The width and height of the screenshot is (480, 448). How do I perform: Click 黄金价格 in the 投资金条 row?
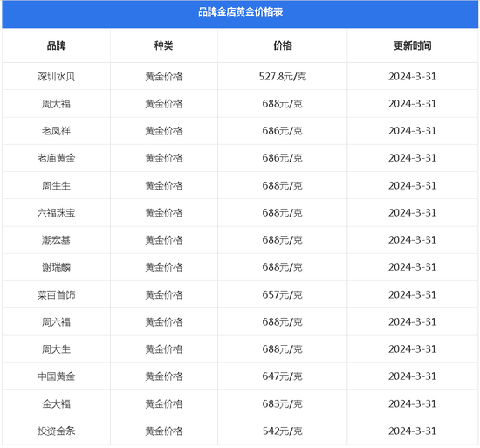[164, 431]
